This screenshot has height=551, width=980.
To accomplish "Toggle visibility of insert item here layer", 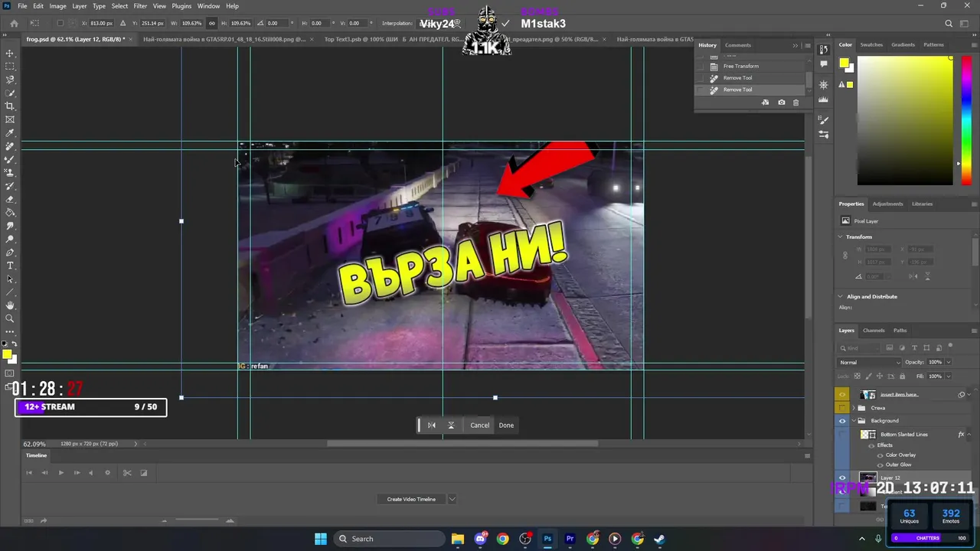I will 842,395.
